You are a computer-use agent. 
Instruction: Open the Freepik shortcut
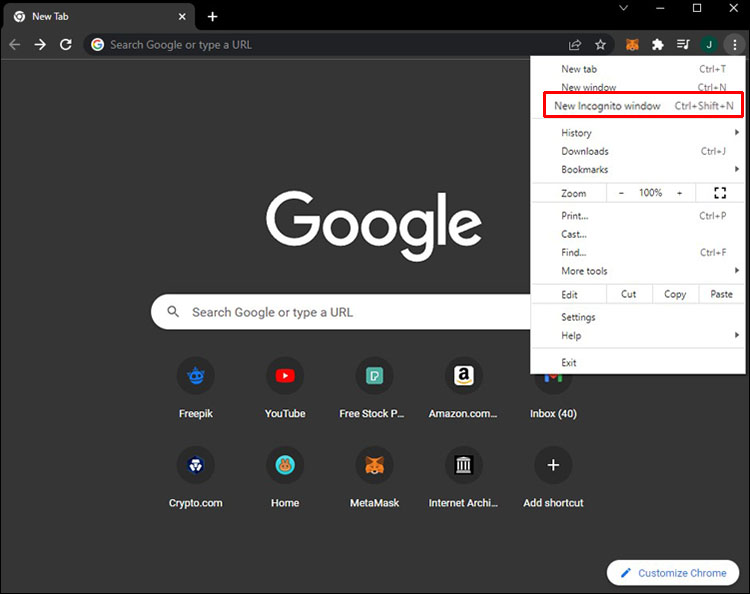tap(196, 388)
